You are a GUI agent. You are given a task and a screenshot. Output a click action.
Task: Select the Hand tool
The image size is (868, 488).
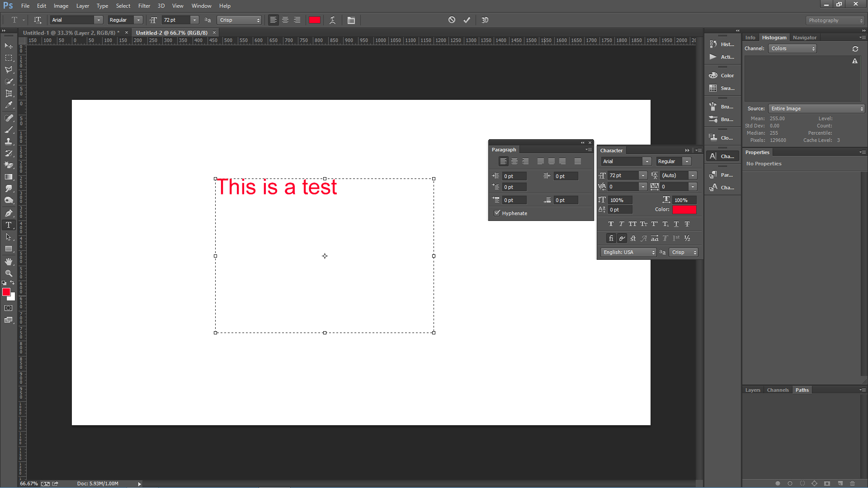(9, 262)
